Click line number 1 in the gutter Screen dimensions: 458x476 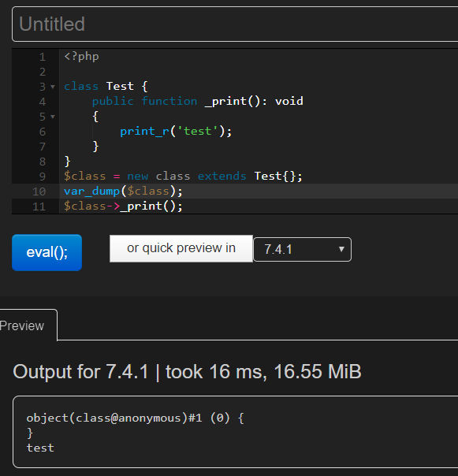(x=43, y=57)
